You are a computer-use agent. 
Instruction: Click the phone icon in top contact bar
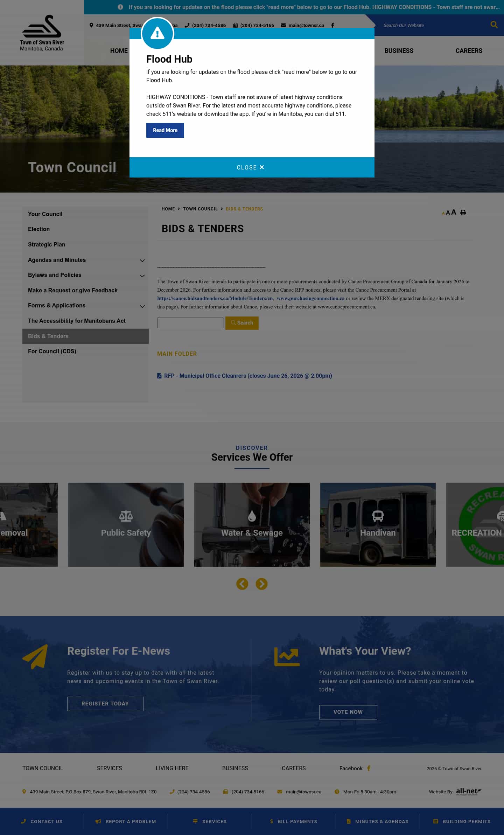pos(187,25)
